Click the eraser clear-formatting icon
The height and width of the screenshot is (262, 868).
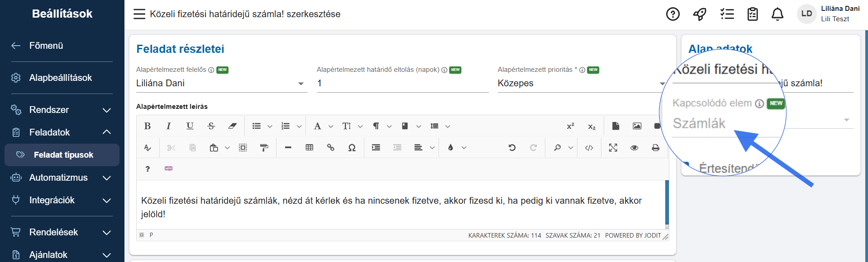click(232, 126)
